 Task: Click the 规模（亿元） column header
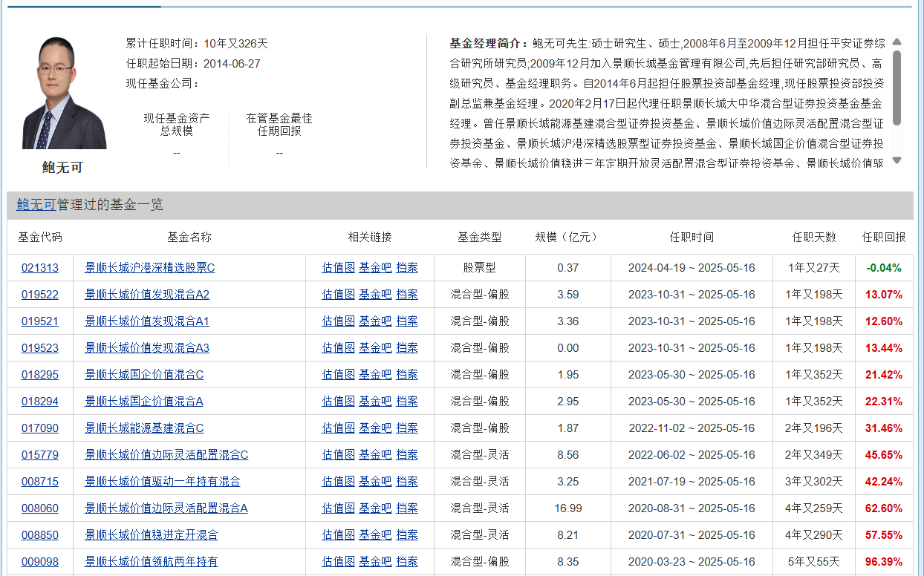[567, 238]
